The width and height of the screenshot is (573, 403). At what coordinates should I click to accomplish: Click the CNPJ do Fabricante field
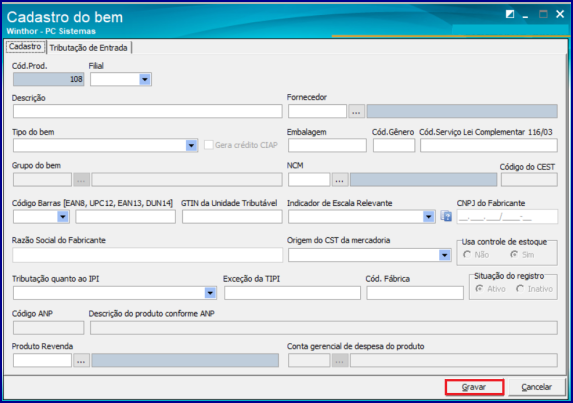(507, 217)
